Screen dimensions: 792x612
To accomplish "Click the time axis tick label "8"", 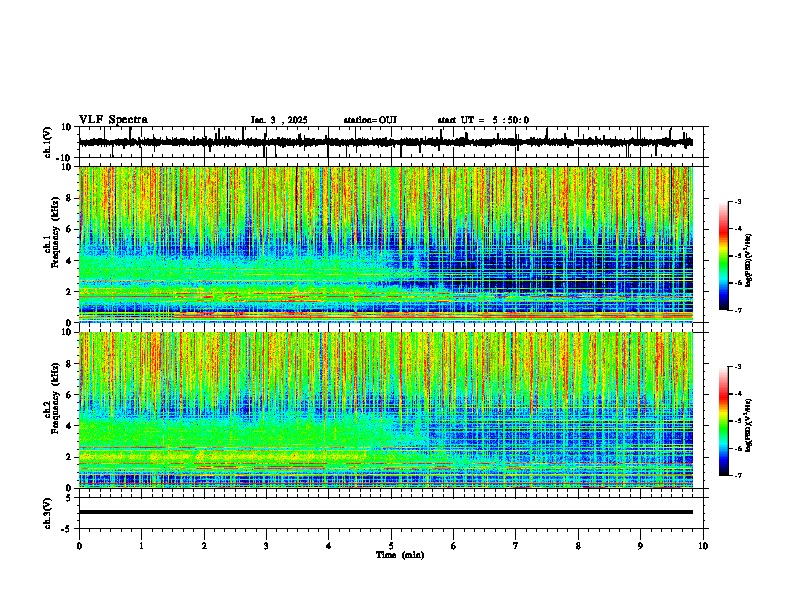I will 578,546.
